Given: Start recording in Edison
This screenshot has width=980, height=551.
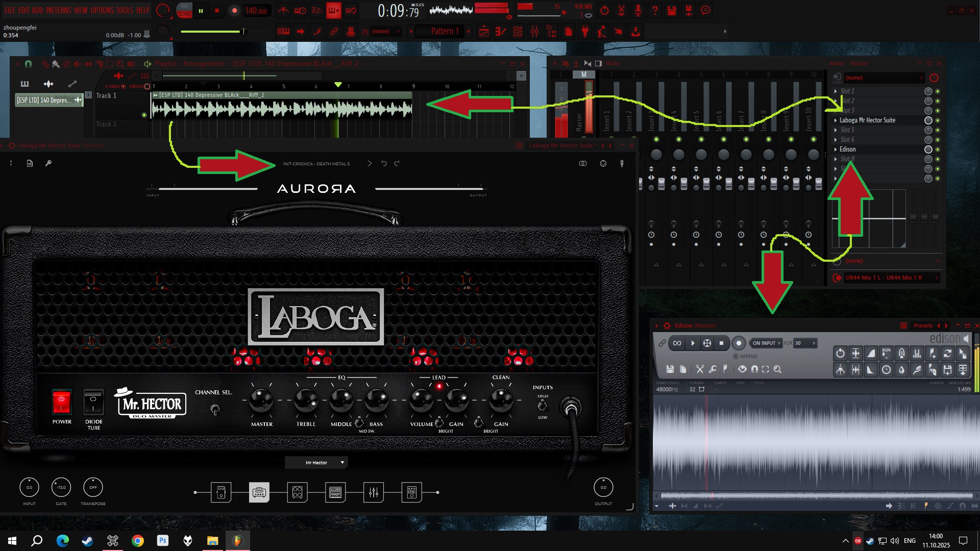Looking at the screenshot, I should pos(738,343).
